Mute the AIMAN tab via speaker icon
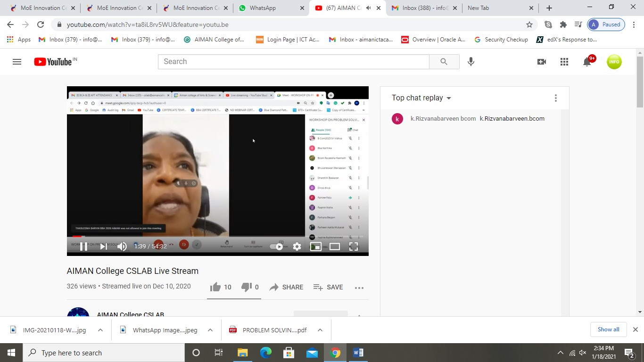Viewport: 644px width, 362px height. coord(368,8)
